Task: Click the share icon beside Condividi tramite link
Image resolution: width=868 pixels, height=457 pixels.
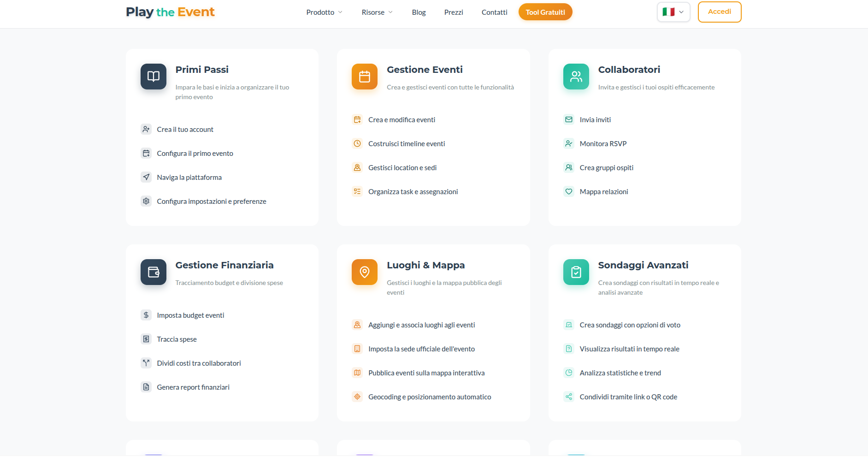Action: [569, 397]
